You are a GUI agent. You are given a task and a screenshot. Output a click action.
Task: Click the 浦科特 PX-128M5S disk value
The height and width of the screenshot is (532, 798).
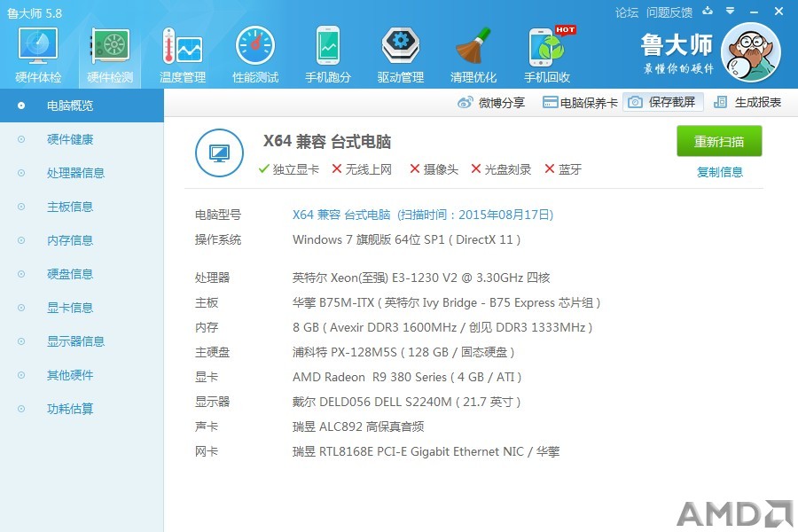[x=403, y=352]
